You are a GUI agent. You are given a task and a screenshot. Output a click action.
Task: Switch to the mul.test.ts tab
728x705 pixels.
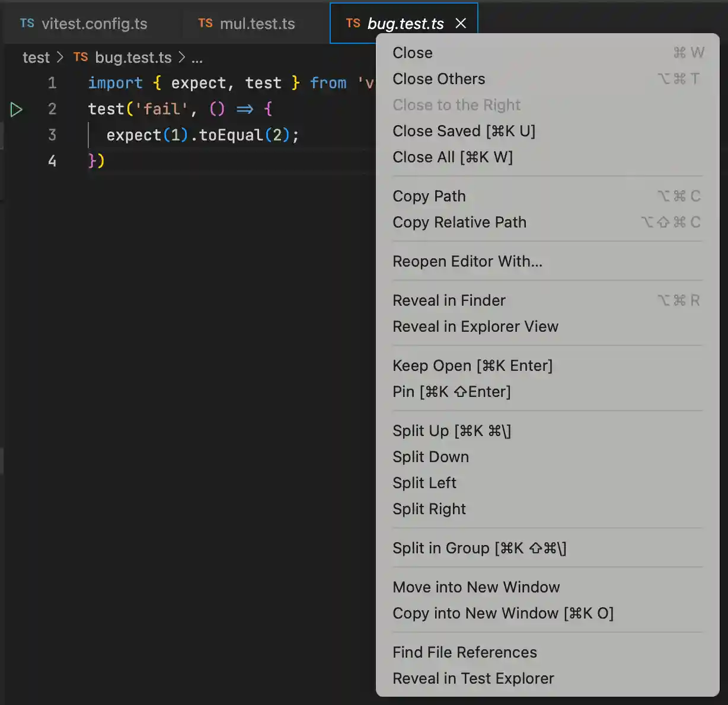tap(257, 23)
